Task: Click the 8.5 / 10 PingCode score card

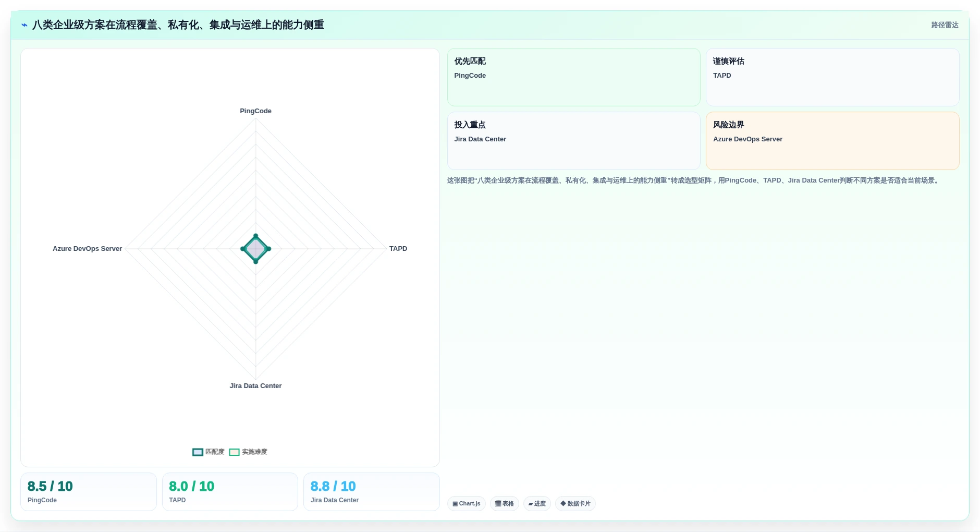Action: (89, 492)
